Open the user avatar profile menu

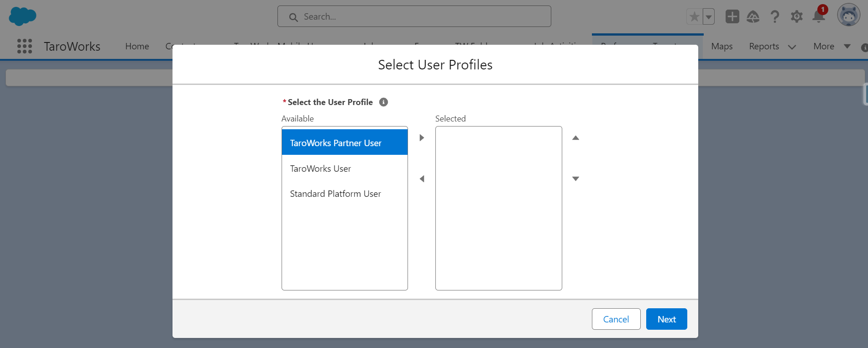pos(848,16)
